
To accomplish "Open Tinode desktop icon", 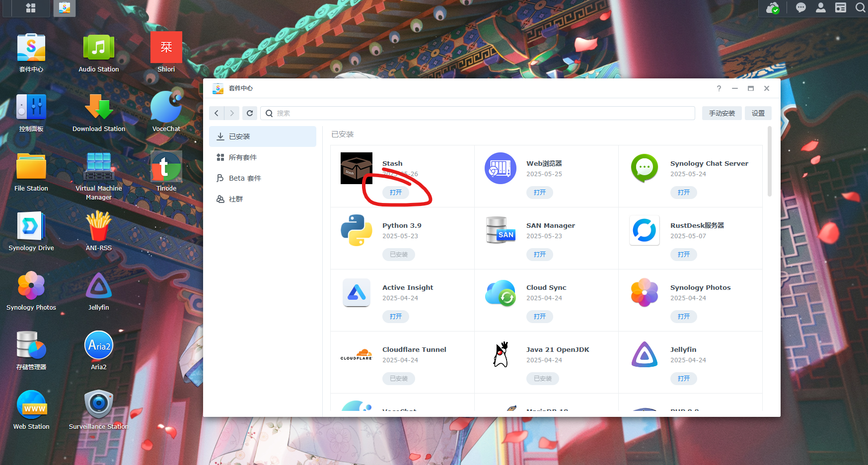I will coord(166,167).
